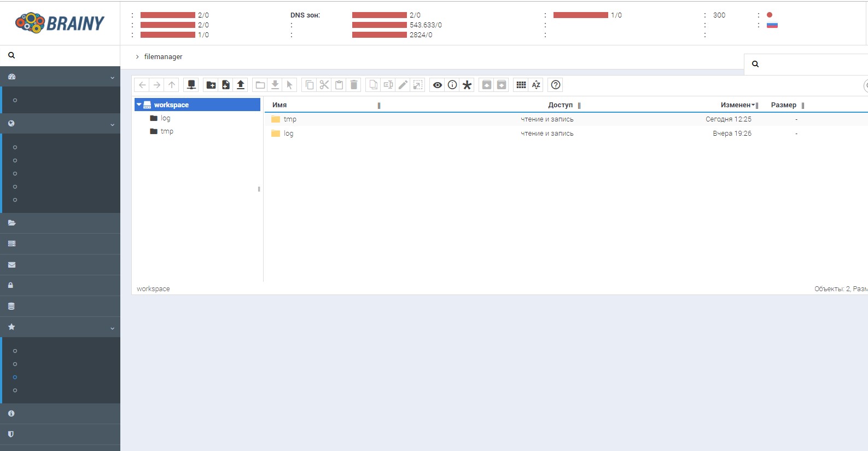
Task: Go forward in file manager history
Action: [x=157, y=85]
